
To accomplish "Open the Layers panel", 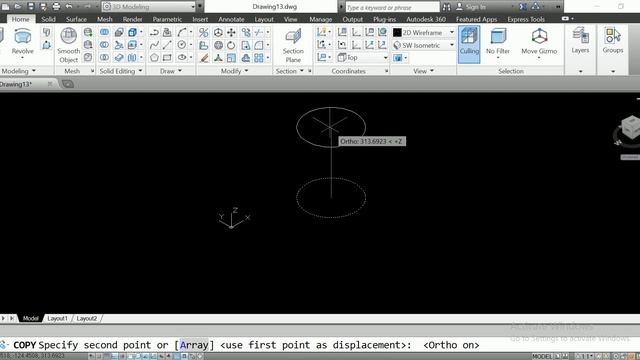I will pos(580,40).
